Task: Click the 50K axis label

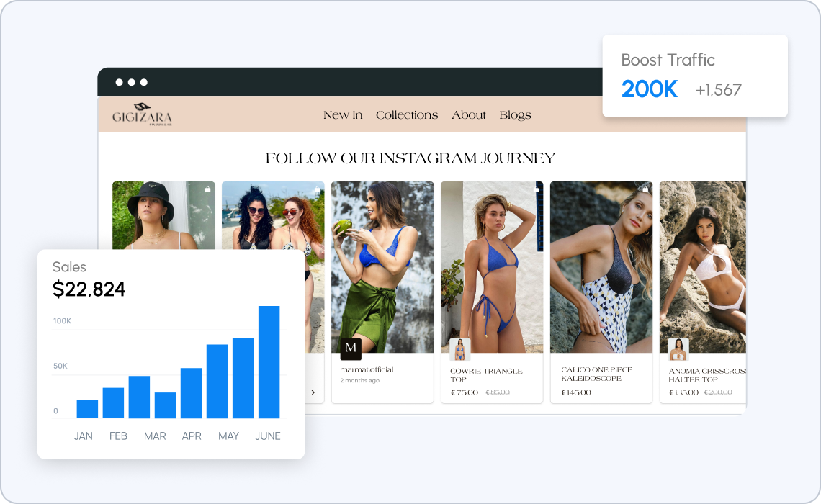Action: [x=60, y=366]
